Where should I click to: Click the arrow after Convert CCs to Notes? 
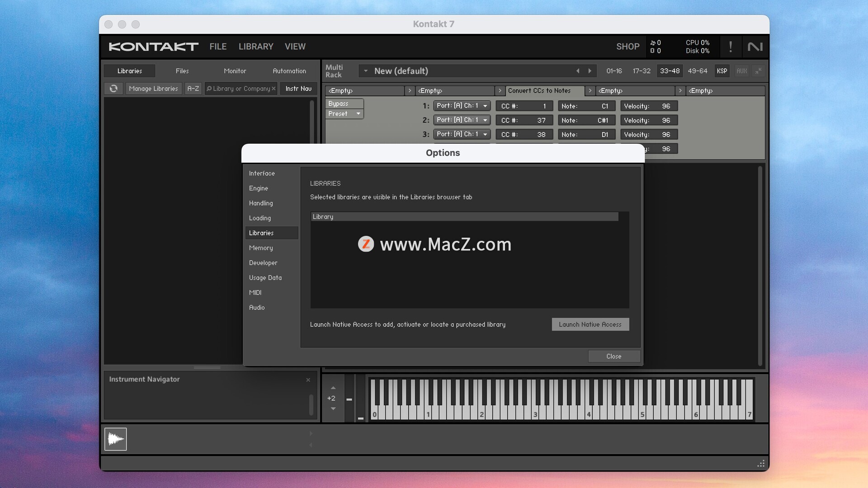point(590,91)
